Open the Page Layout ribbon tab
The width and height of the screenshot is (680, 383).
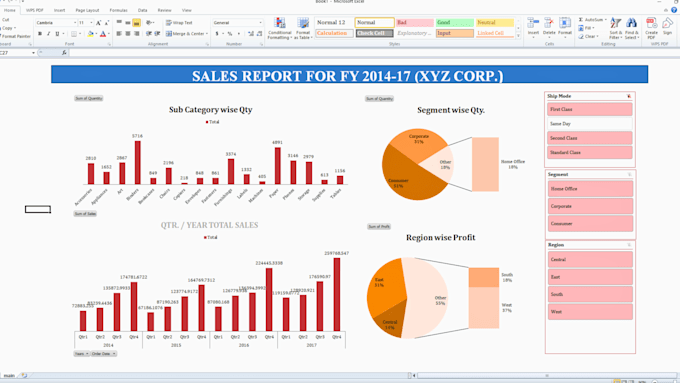[x=87, y=10]
